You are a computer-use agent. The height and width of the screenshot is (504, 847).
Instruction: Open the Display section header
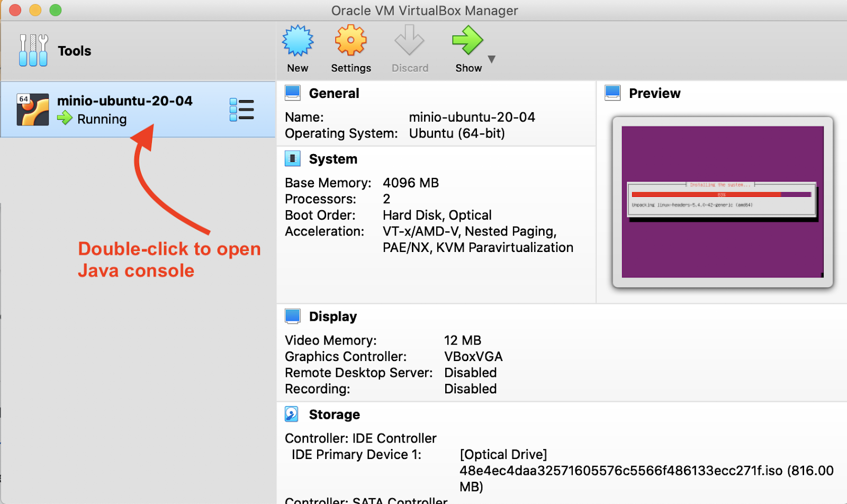(333, 317)
